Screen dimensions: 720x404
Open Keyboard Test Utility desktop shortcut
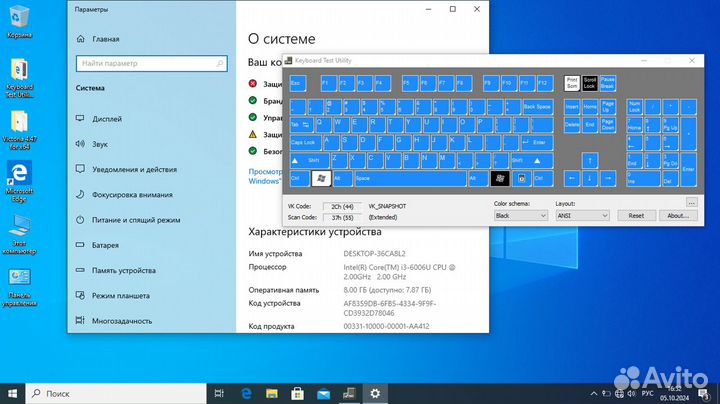tap(19, 78)
